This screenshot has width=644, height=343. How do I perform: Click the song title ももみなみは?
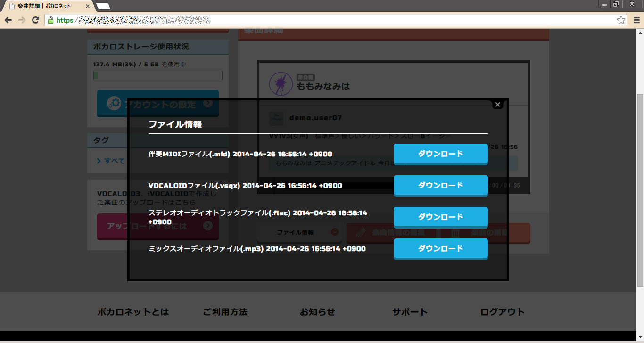(323, 87)
